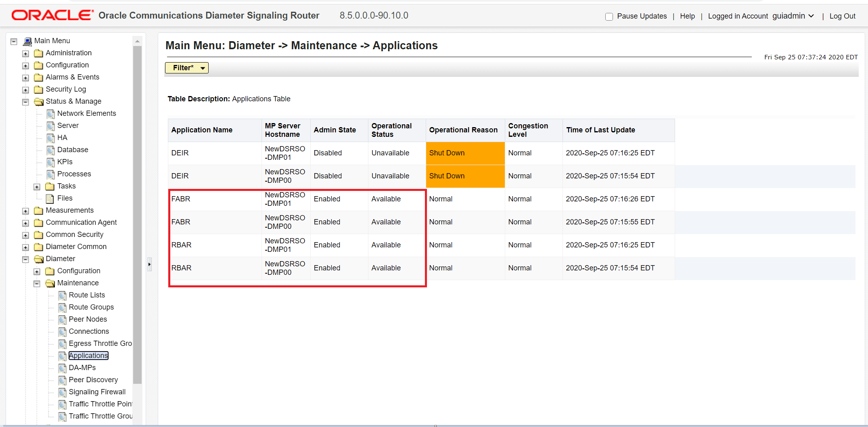The width and height of the screenshot is (868, 427).
Task: Click the Files document icon
Action: [50, 199]
